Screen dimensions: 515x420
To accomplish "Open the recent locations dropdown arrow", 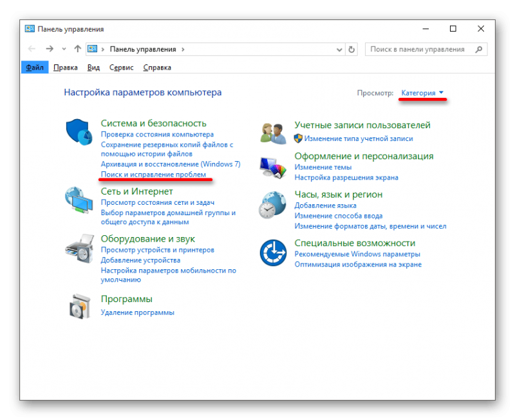I will tap(64, 50).
